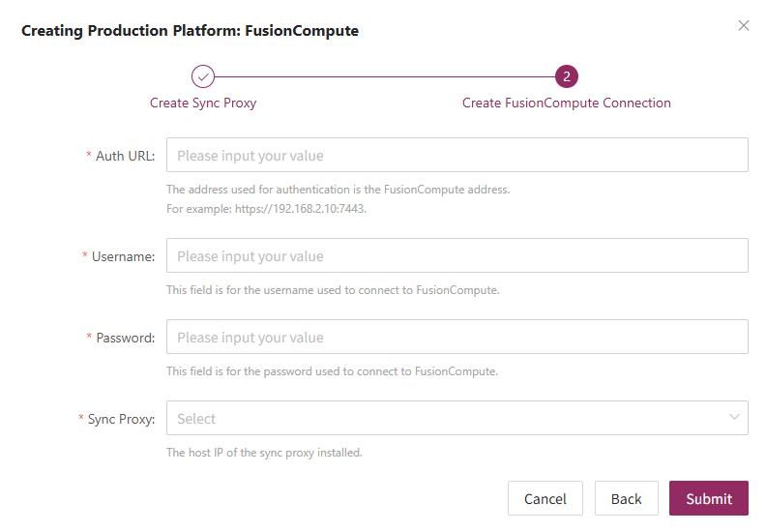Focus the Password input field
Screen dimensions: 766x532
(x=457, y=337)
